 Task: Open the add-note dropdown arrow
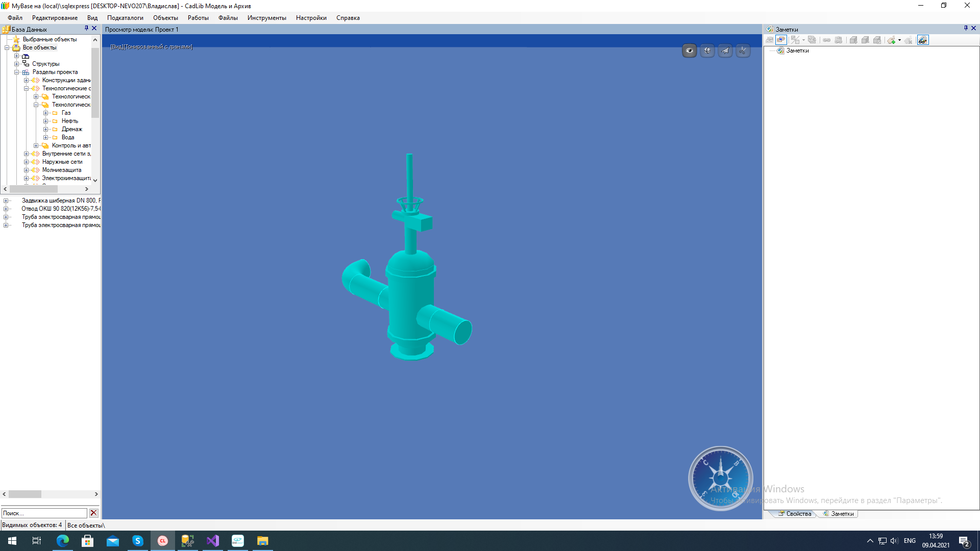pos(899,40)
